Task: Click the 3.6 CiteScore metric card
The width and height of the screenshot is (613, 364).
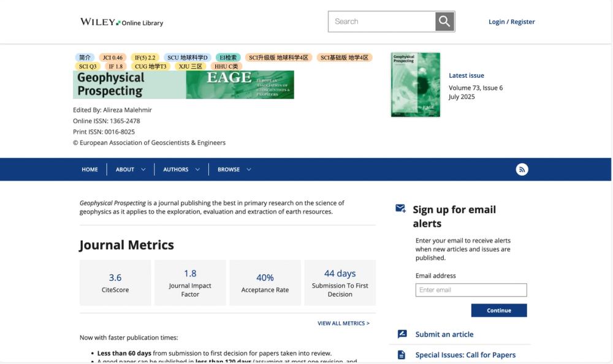Action: click(x=115, y=282)
